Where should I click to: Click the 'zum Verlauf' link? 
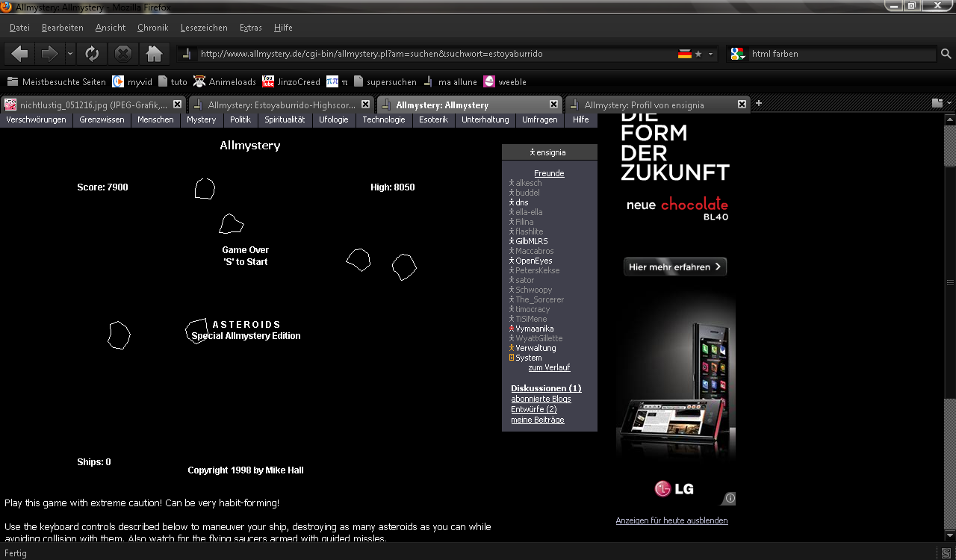(549, 367)
